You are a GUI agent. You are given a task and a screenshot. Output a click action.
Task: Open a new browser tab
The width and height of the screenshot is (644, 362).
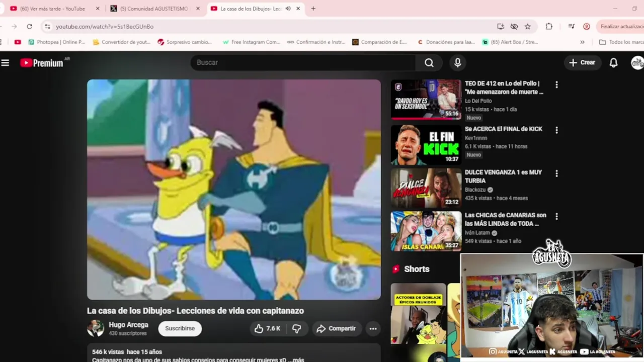[x=313, y=9]
